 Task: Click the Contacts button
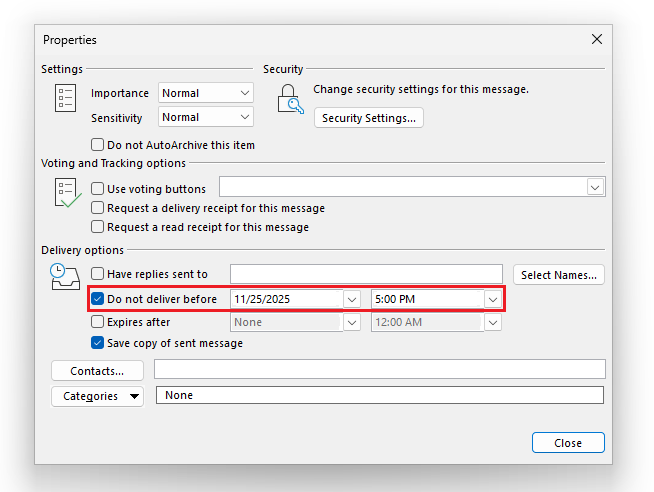[97, 371]
